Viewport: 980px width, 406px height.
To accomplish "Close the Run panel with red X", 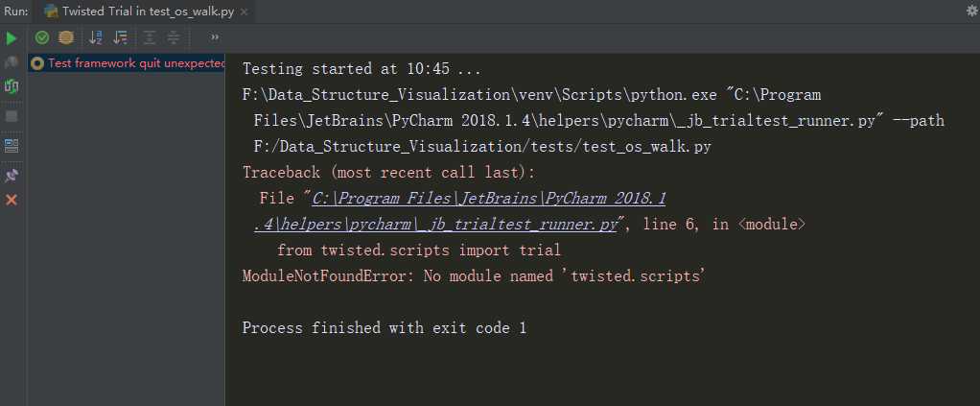I will [12, 200].
